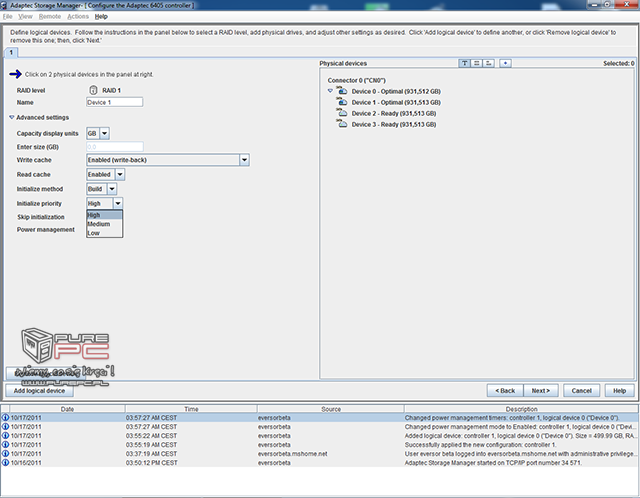The height and width of the screenshot is (498, 640).
Task: Open the Read cache dropdown
Action: pyautogui.click(x=120, y=175)
